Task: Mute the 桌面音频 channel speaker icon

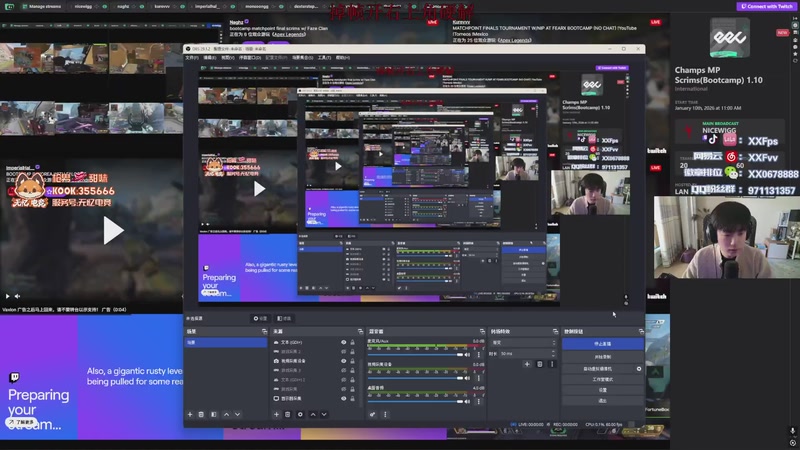Action: click(x=467, y=402)
